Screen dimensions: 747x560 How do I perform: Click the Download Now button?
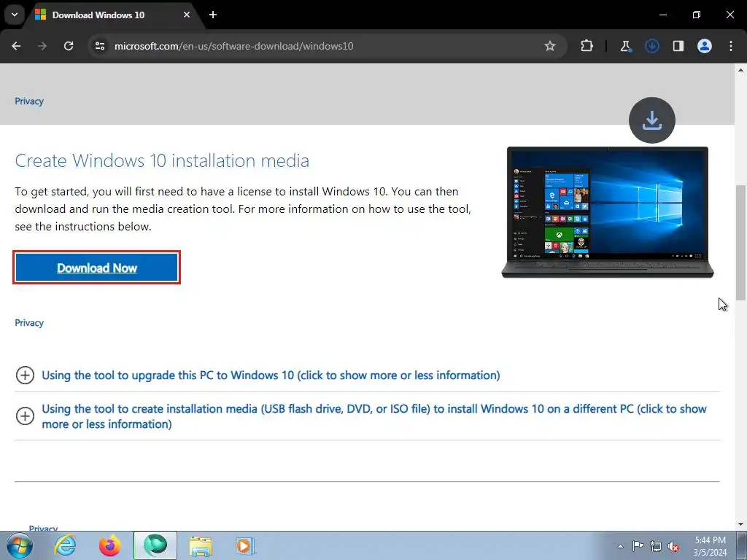click(x=97, y=268)
